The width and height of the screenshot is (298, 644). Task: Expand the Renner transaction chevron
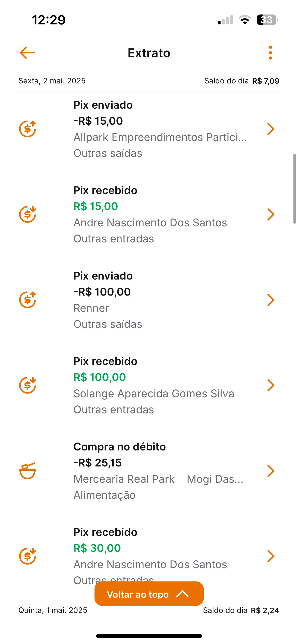click(270, 300)
